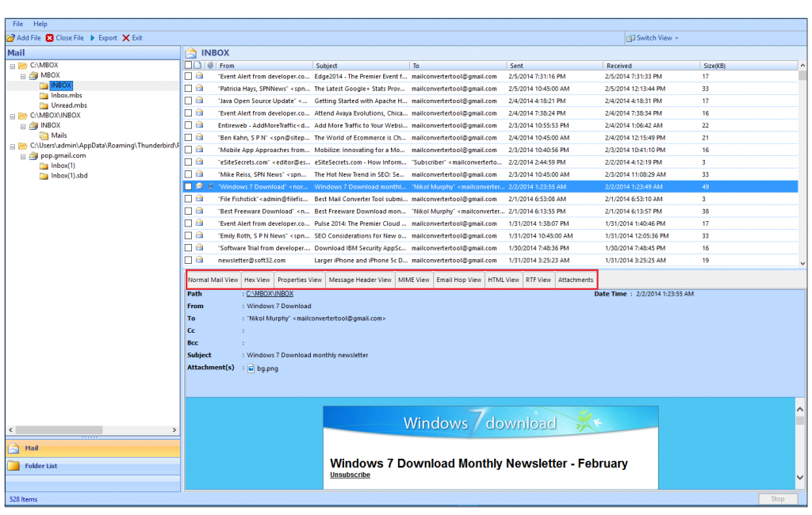The image size is (812, 515).
Task: Click the Switch View icon
Action: click(x=630, y=38)
